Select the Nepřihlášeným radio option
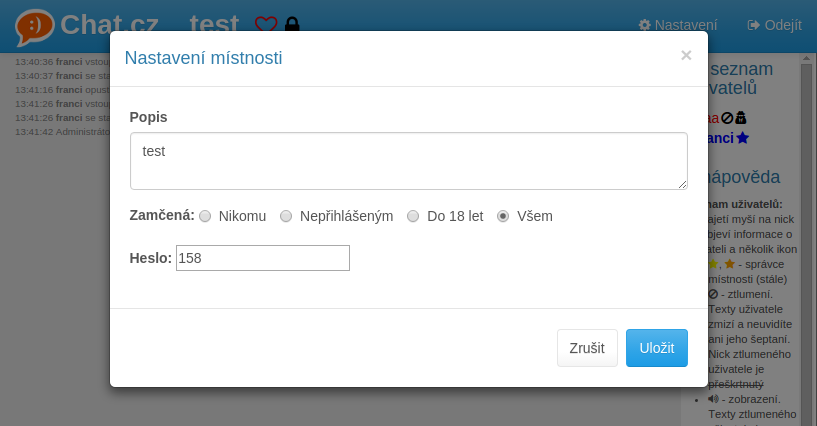Viewport: 817px width, 426px height. coord(286,216)
